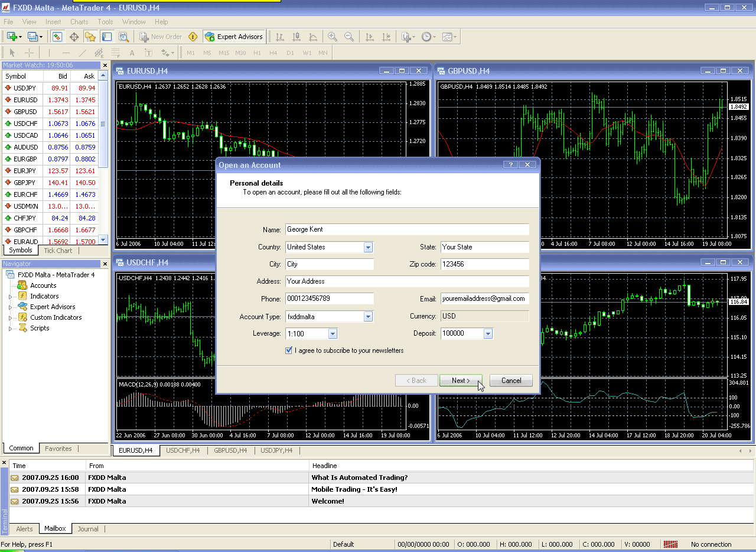The height and width of the screenshot is (552, 756).
Task: Open the Leverage dropdown
Action: pyautogui.click(x=333, y=334)
